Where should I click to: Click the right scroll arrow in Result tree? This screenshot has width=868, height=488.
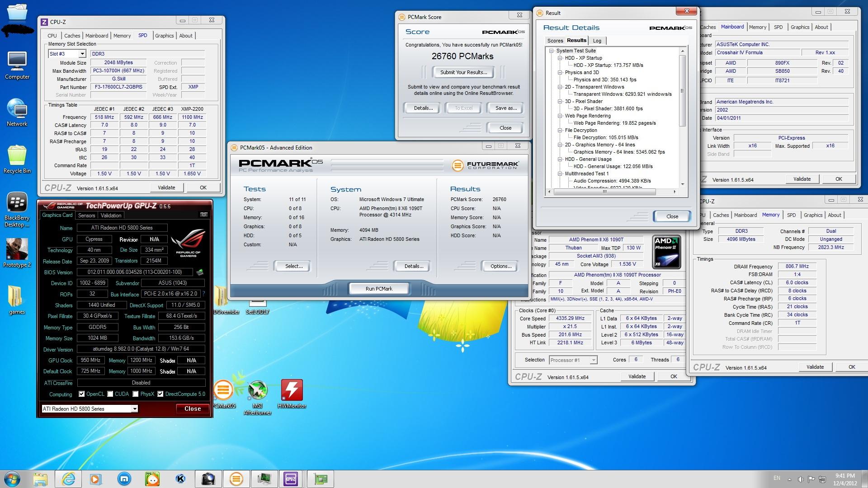675,192
